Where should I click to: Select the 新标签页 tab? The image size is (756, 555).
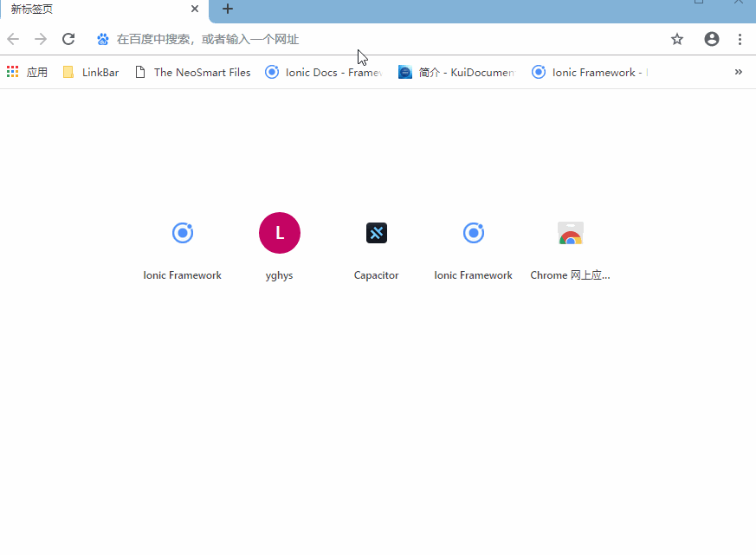point(104,10)
